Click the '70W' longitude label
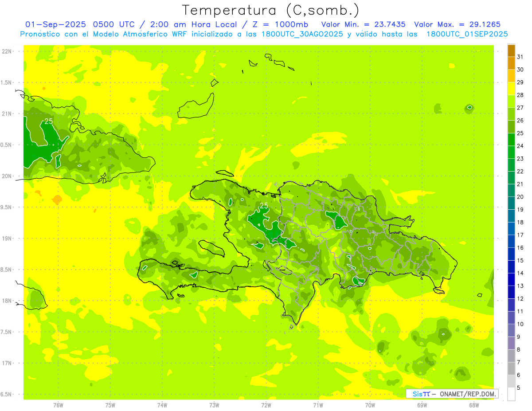Screen dimensions: 532x411 (370, 405)
